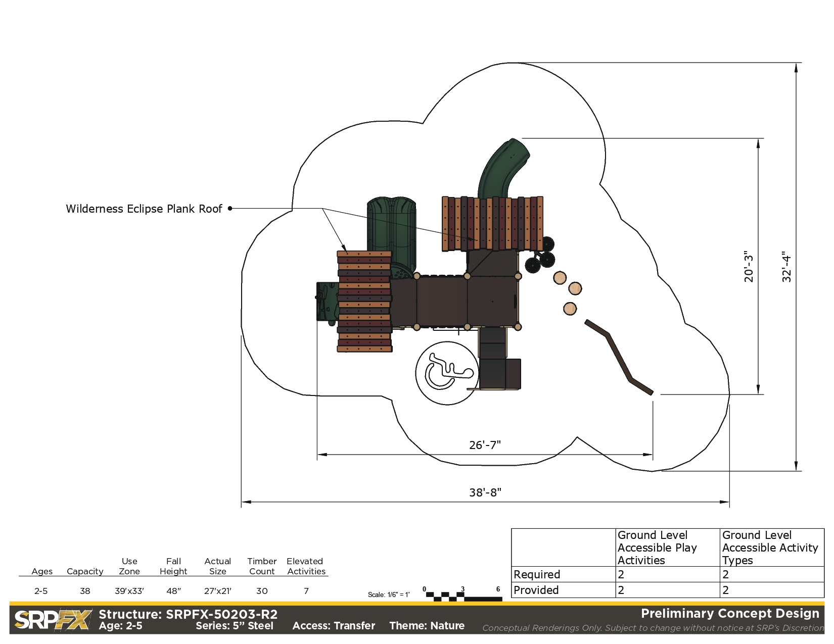
Task: Click the 'Access: Transfer' text
Action: (334, 626)
